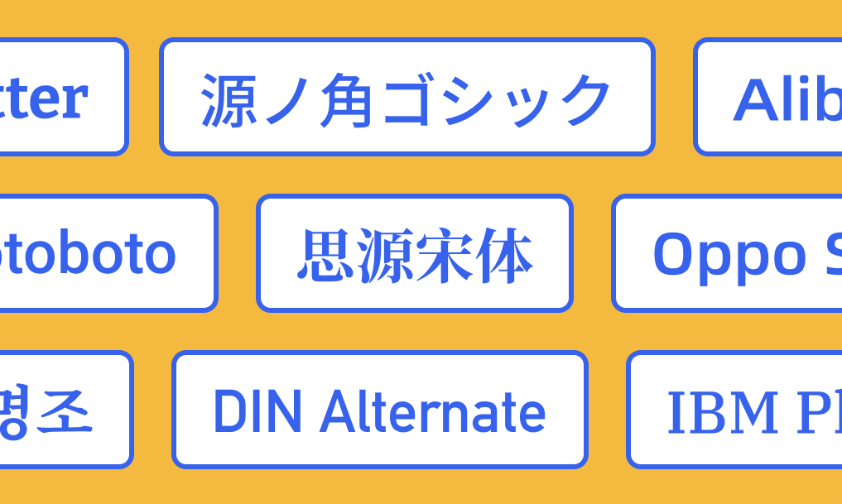Click the "IBM" serif text
The image size is (842, 504).
[722, 411]
